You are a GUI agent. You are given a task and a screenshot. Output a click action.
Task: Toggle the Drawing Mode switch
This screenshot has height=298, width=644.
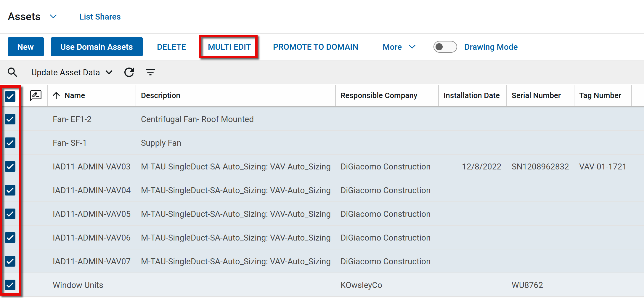445,47
